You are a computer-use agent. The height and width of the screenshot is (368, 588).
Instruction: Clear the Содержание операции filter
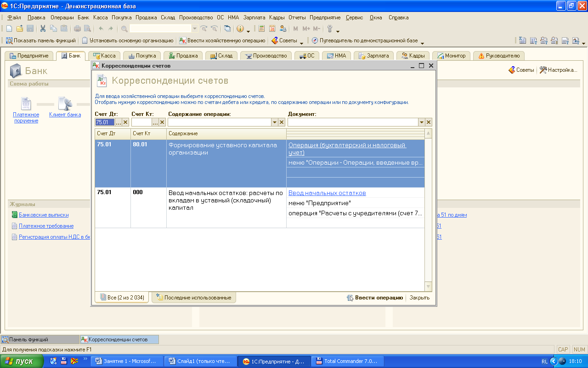pos(282,122)
